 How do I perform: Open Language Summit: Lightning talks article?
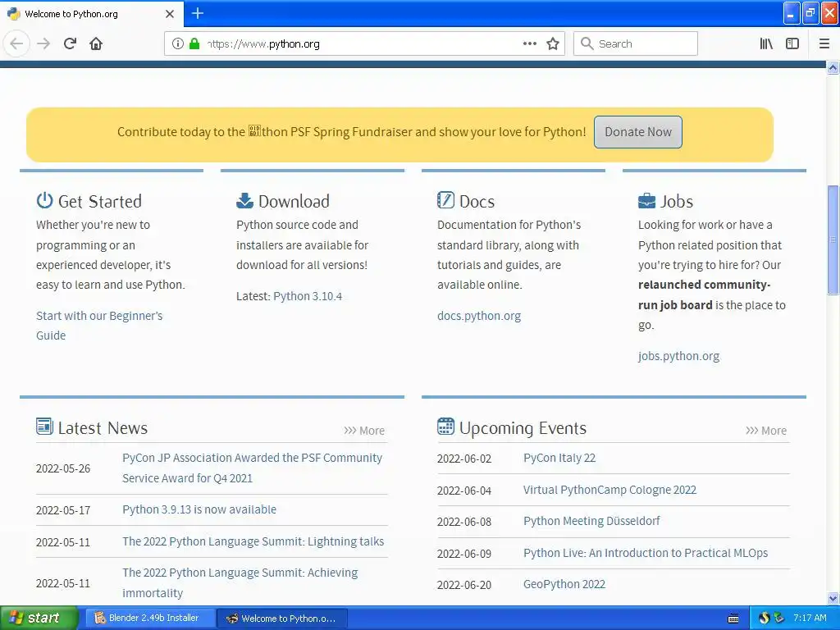point(253,541)
